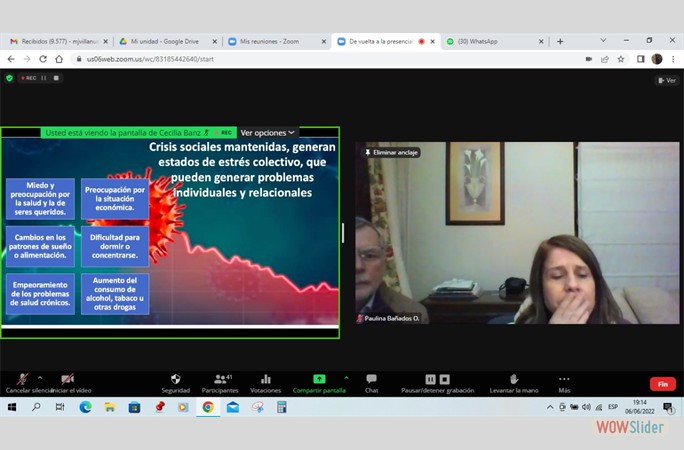Expand Ver opciones dropdown
This screenshot has width=684, height=450.
pos(267,132)
